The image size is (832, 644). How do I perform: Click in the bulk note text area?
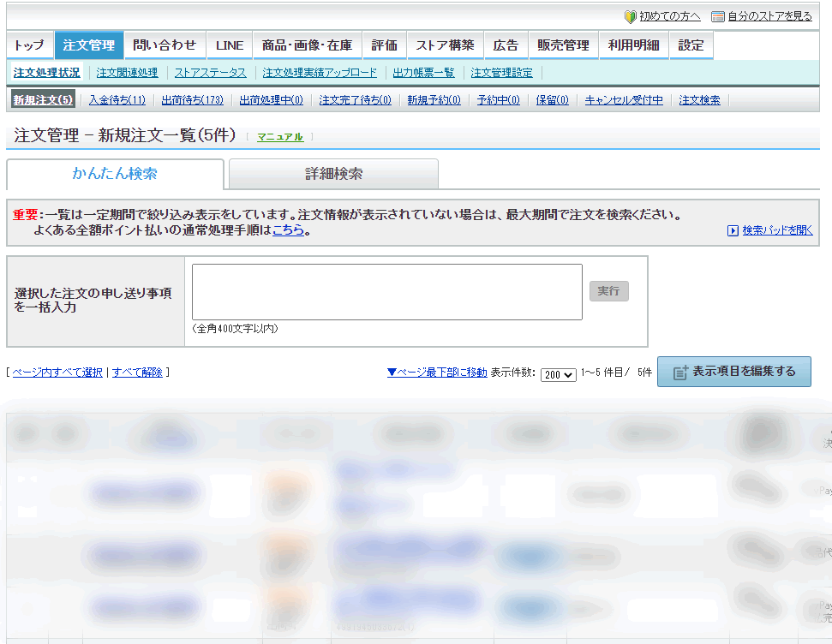coord(387,292)
